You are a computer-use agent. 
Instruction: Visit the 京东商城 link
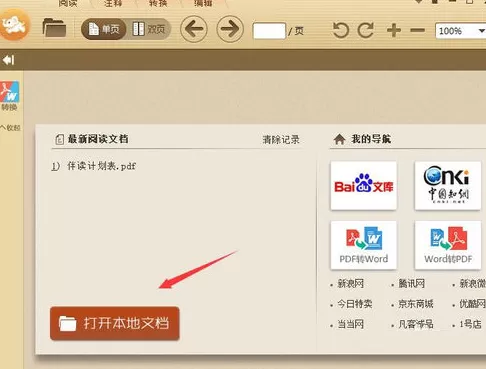(416, 304)
